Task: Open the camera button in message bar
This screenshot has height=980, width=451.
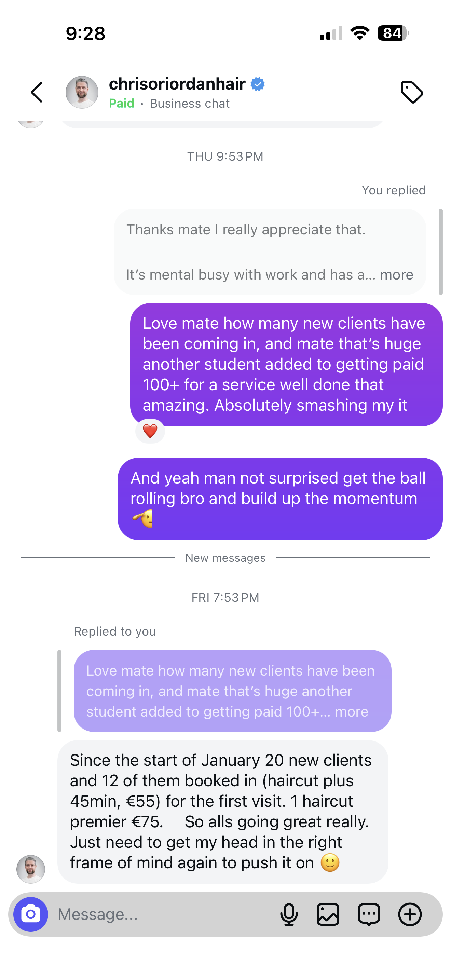Action: [31, 914]
